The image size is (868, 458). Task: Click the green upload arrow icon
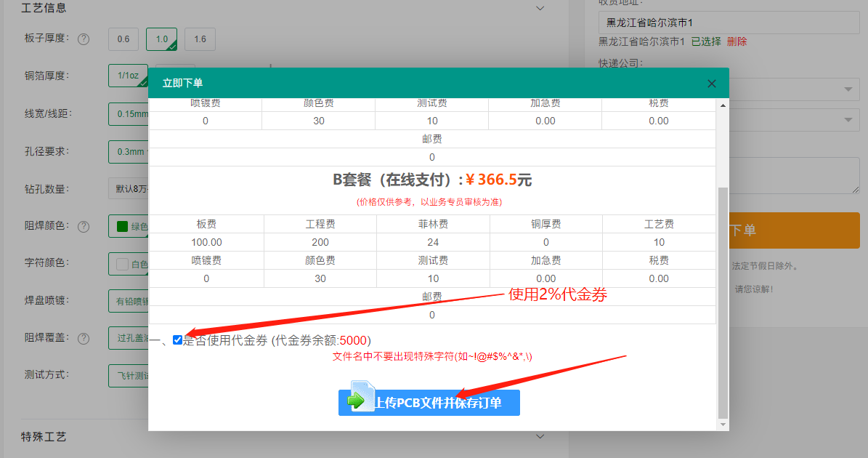355,401
